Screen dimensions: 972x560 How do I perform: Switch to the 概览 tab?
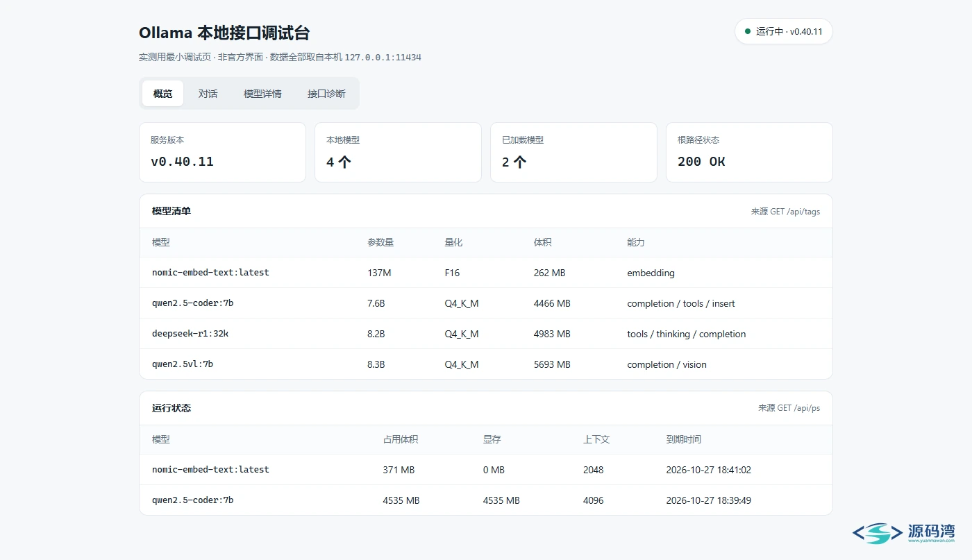162,94
